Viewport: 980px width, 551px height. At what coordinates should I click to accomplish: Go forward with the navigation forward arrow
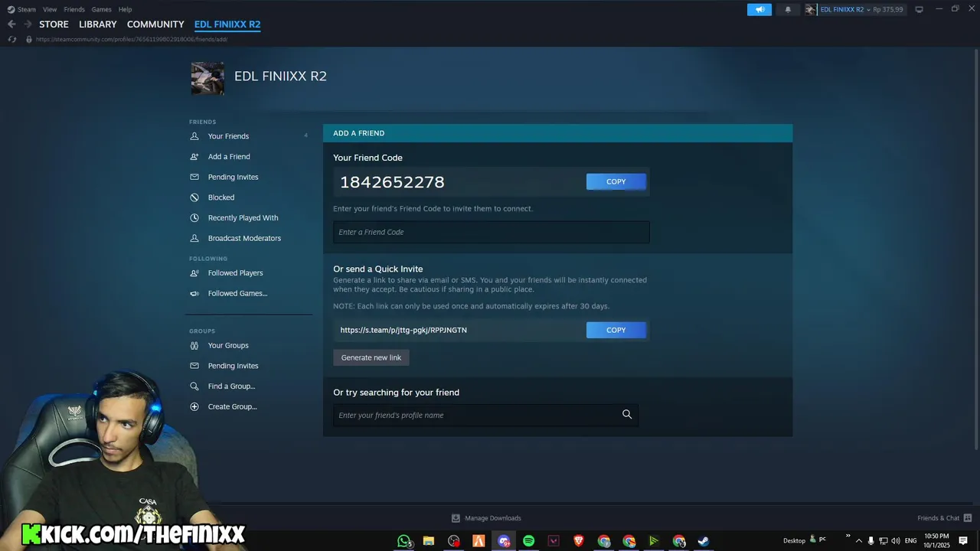pos(28,24)
